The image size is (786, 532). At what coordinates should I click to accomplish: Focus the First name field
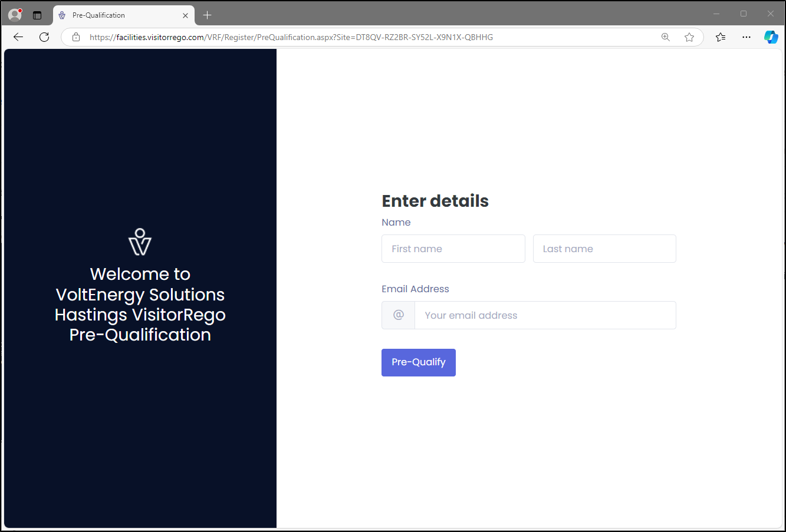453,249
